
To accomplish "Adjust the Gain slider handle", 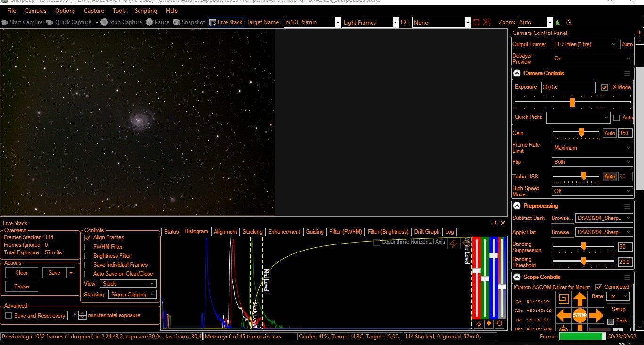I will tap(581, 133).
